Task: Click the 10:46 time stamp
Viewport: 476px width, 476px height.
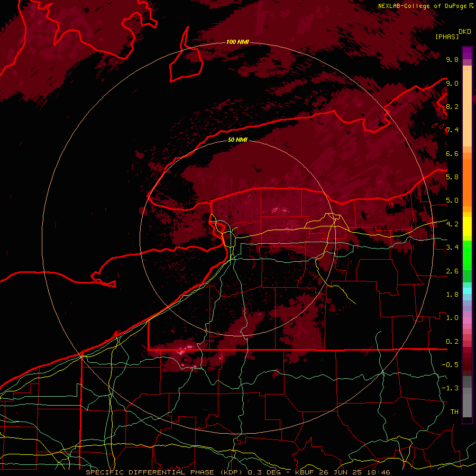Action: pos(380,472)
